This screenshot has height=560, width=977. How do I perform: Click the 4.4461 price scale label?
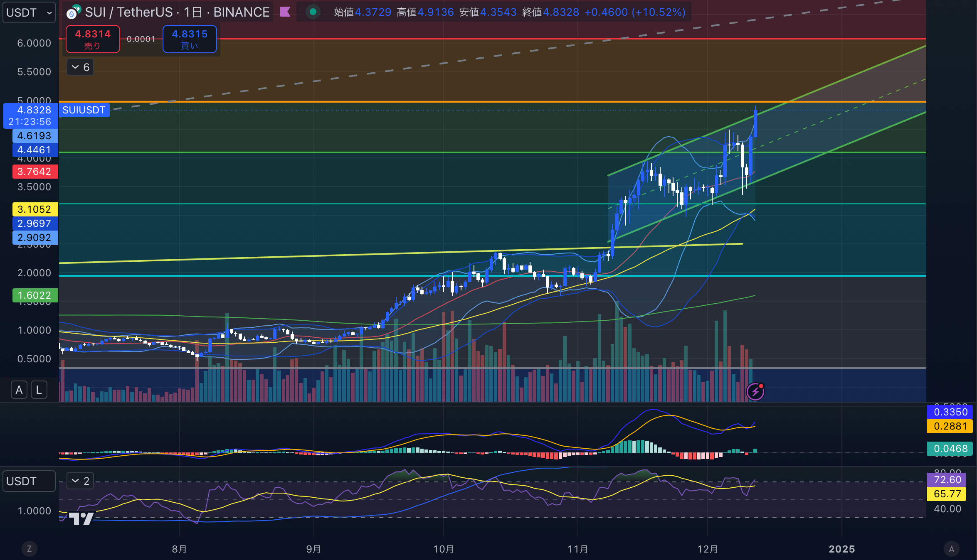pyautogui.click(x=35, y=150)
